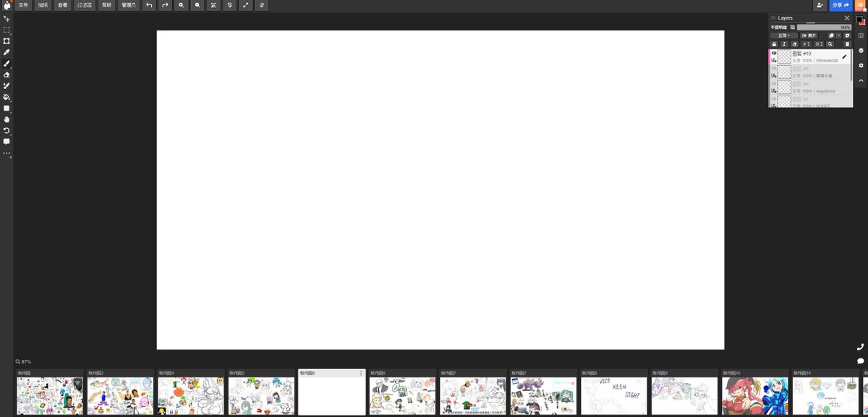Close the Layers panel with X
Viewport: 868px width, 417px height.
(847, 18)
